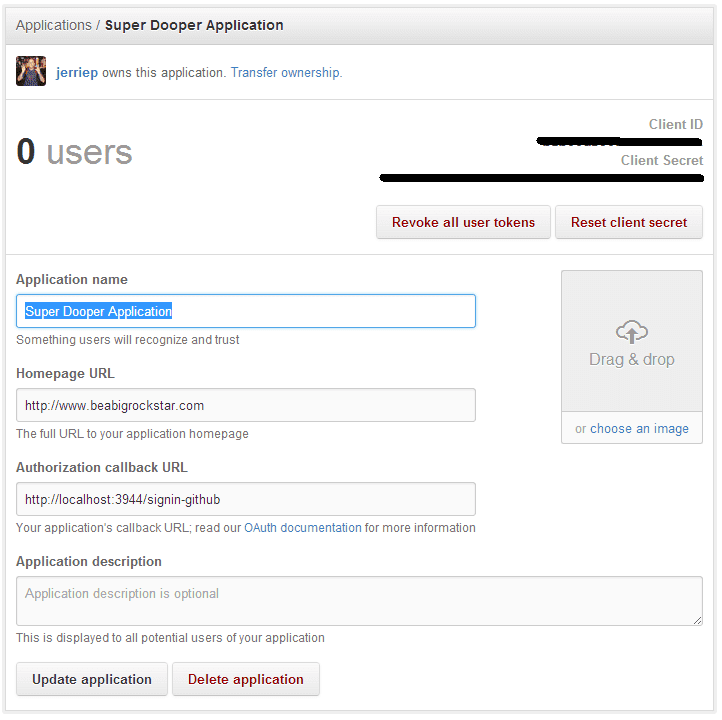Open the OAuth documentation link

(303, 528)
